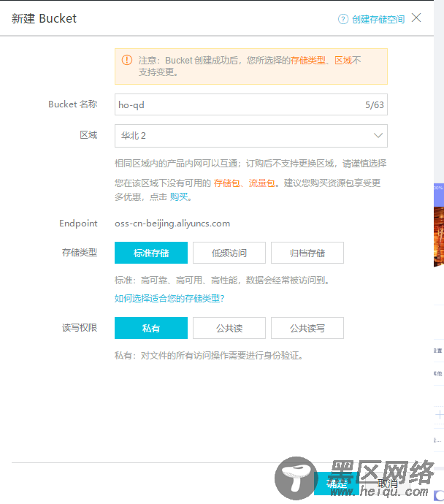Screen dimensions: 444x504
Task: Click the plus icon in background panel
Action: pyautogui.click(x=440, y=415)
